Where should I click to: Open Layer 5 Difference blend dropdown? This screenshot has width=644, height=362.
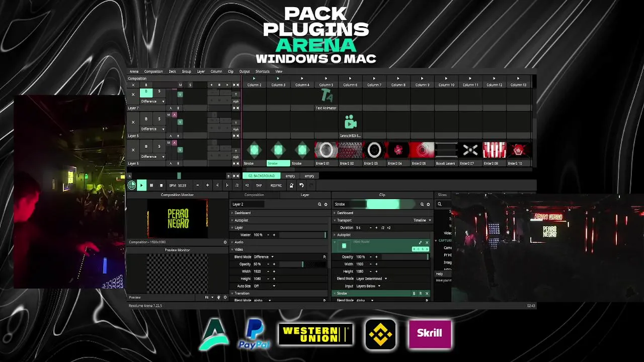pos(152,157)
